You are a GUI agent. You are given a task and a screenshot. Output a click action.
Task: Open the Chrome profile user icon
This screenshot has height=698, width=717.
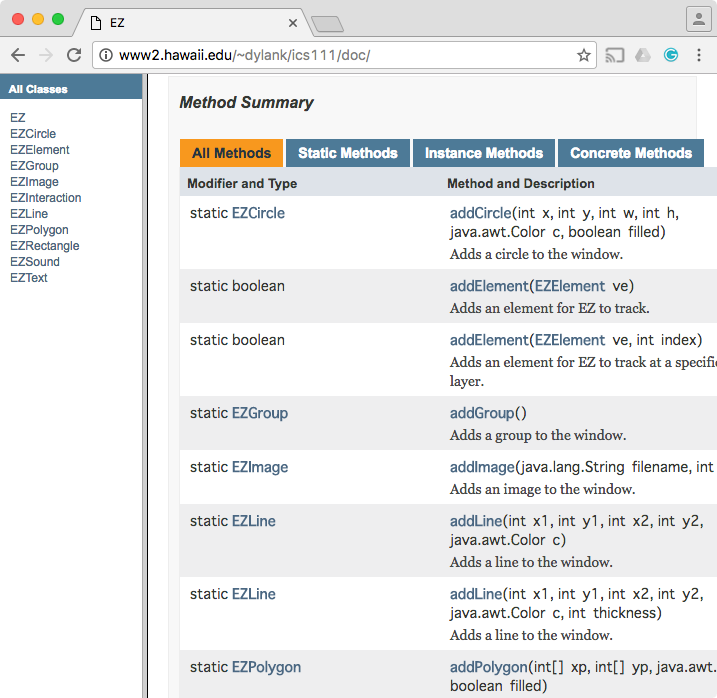tap(698, 19)
